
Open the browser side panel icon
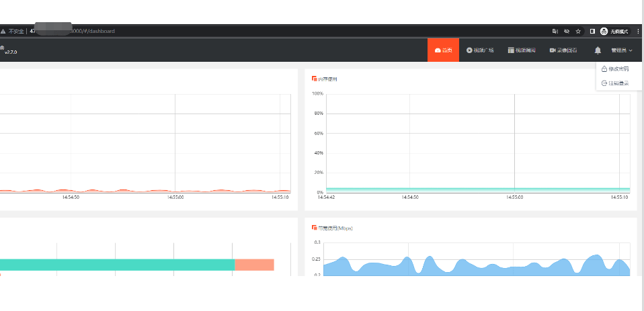[592, 31]
